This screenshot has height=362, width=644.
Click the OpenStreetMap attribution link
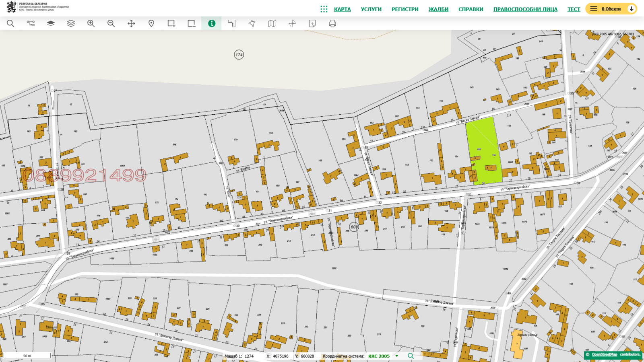tap(604, 355)
